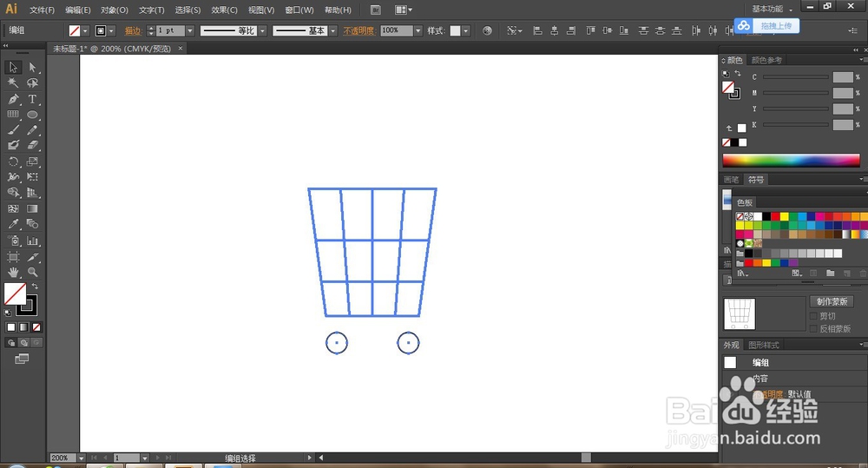Open fill color dropdown in control bar
The image size is (868, 468).
85,31
